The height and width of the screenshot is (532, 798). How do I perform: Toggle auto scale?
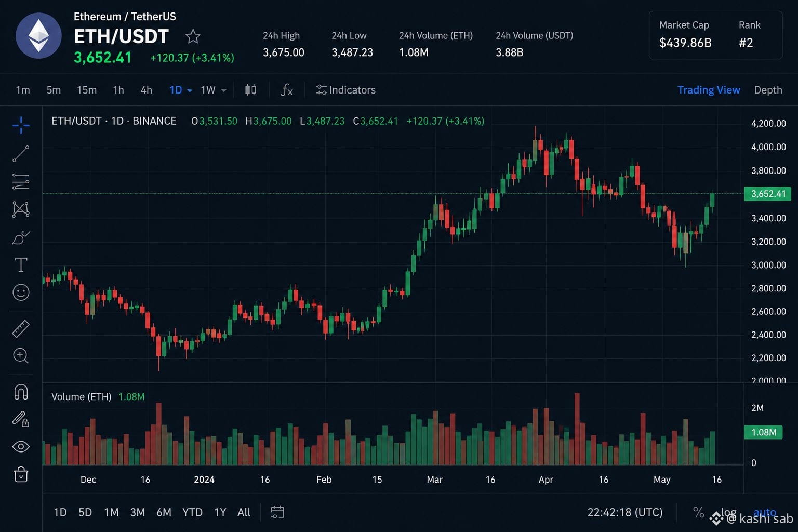tap(765, 512)
